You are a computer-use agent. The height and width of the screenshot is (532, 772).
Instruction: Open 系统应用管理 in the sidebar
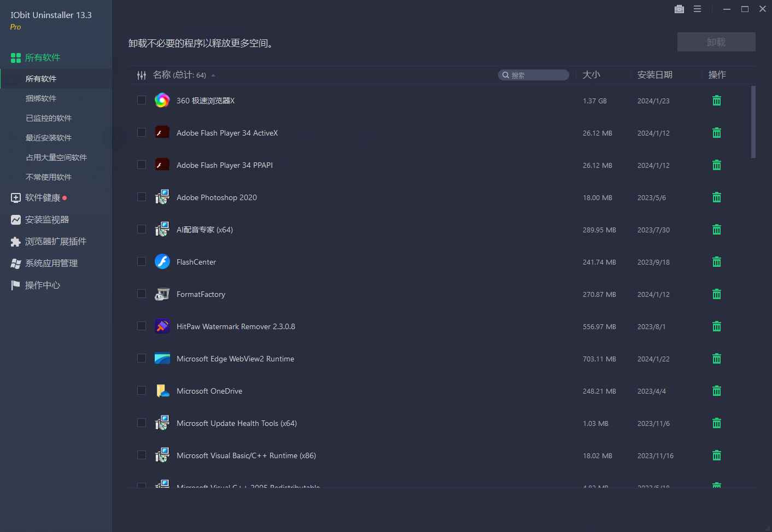(x=51, y=263)
